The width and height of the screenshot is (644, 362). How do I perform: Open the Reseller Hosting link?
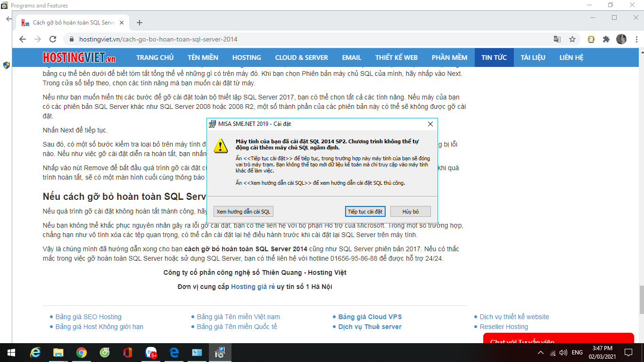[504, 327]
